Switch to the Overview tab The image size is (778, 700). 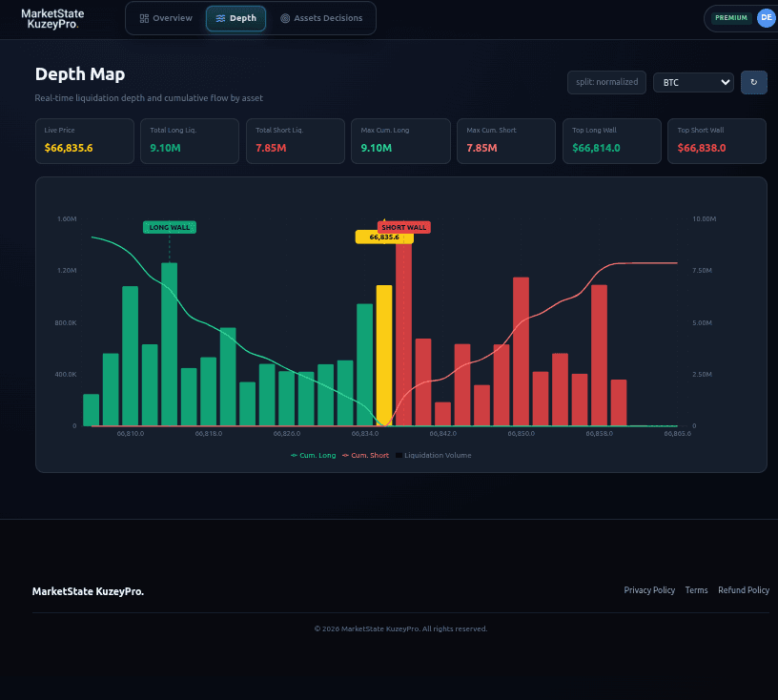(168, 18)
